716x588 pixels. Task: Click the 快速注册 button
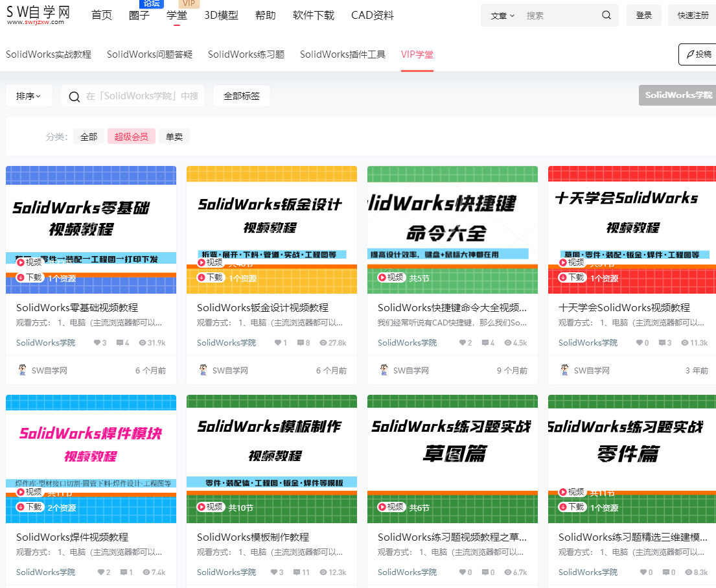coord(692,16)
